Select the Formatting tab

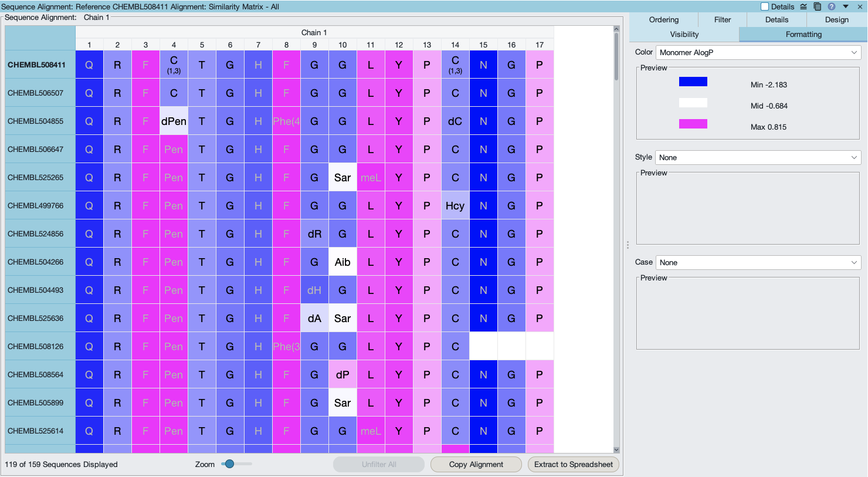click(x=803, y=34)
